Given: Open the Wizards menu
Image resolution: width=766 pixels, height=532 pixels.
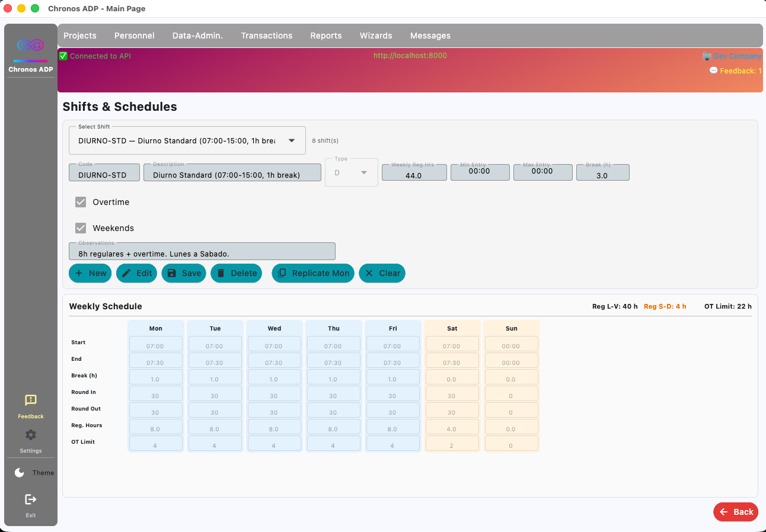Looking at the screenshot, I should (376, 36).
